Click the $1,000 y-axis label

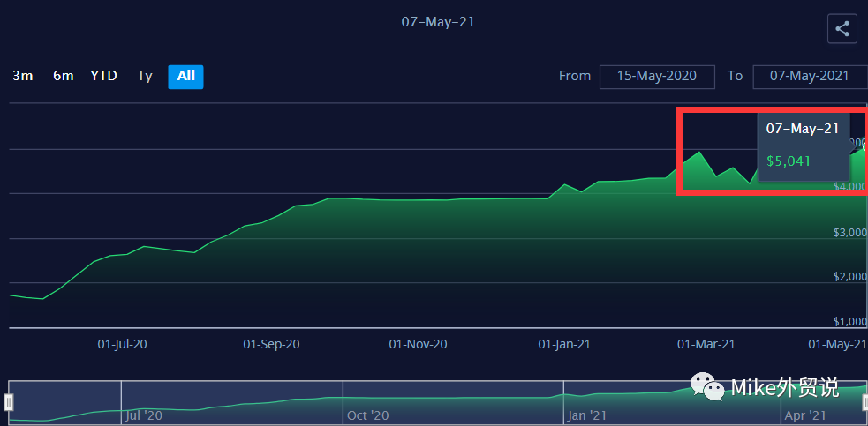[850, 321]
